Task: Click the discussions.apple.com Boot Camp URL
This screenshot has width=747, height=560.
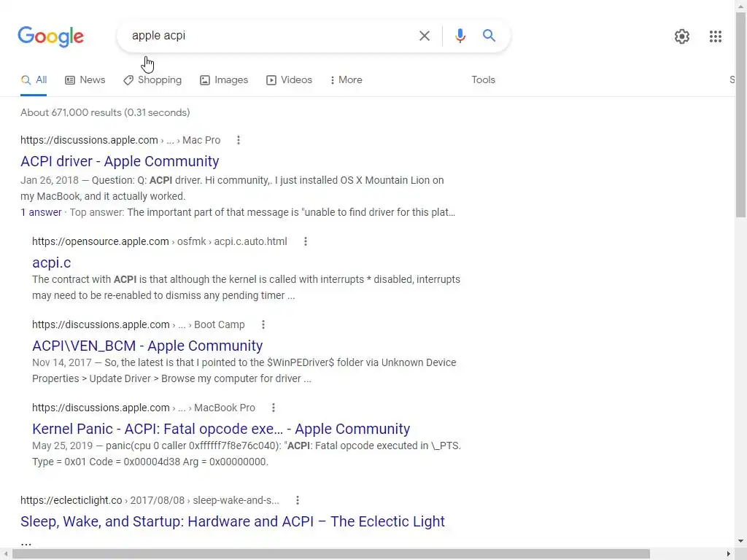Action: point(138,324)
